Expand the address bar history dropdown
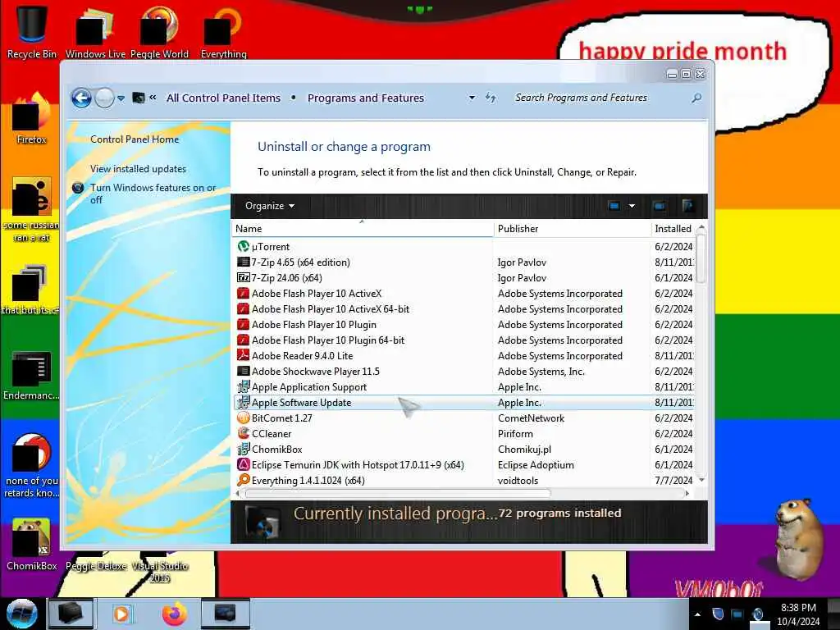Viewport: 840px width, 630px height. point(472,98)
